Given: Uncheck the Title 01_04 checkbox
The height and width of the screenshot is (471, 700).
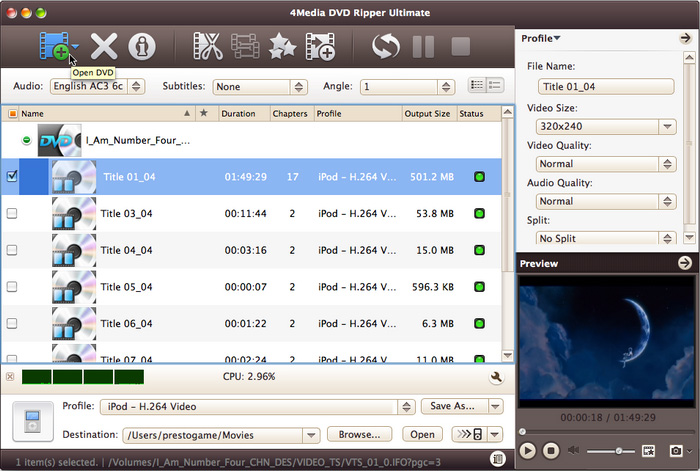Looking at the screenshot, I should (12, 176).
